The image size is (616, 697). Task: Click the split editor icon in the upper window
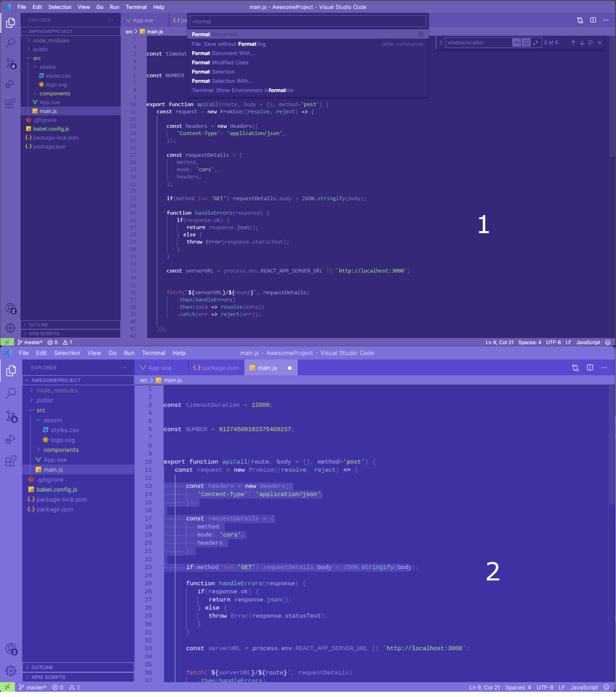(593, 20)
